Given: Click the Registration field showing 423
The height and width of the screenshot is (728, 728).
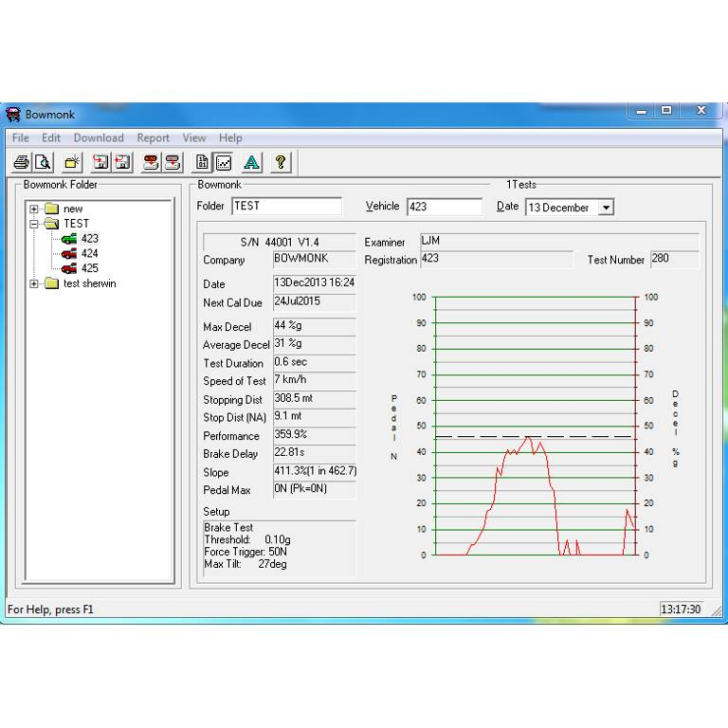Looking at the screenshot, I should coord(497,259).
